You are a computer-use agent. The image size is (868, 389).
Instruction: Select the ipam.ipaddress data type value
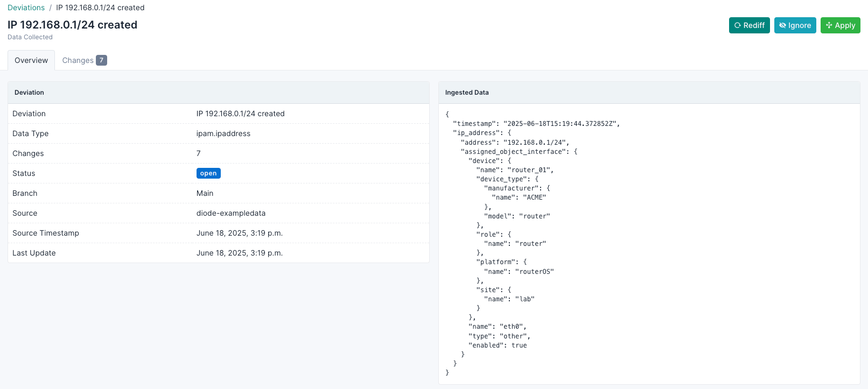[223, 133]
